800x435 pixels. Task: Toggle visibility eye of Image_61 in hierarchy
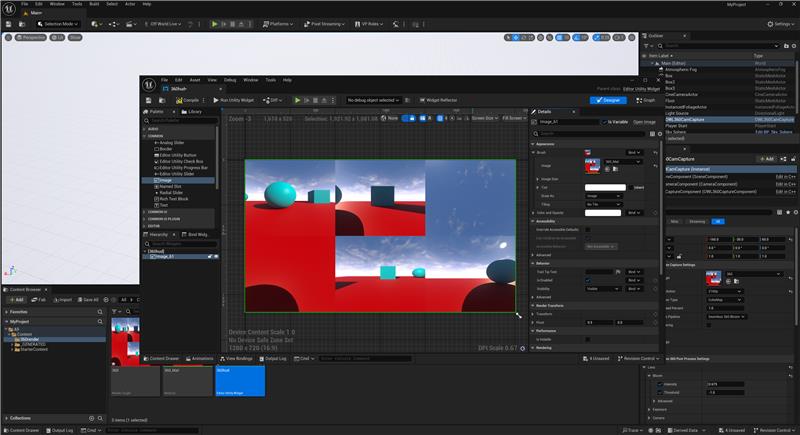pos(216,257)
